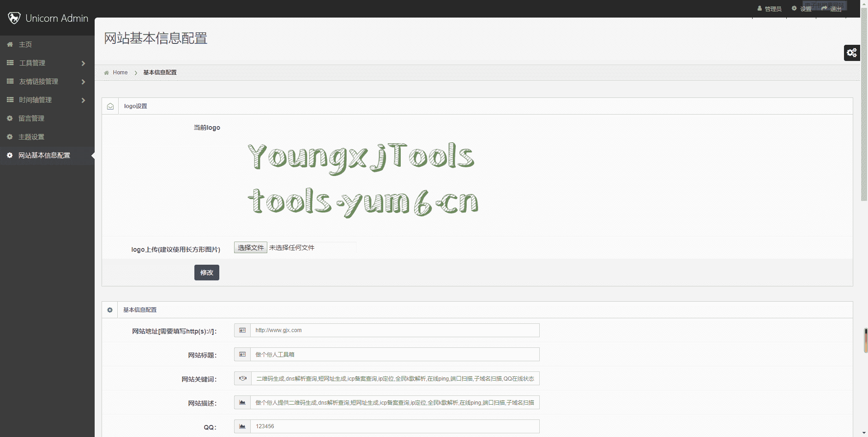This screenshot has width=868, height=437.
Task: Focus the QQ input field
Action: point(395,426)
